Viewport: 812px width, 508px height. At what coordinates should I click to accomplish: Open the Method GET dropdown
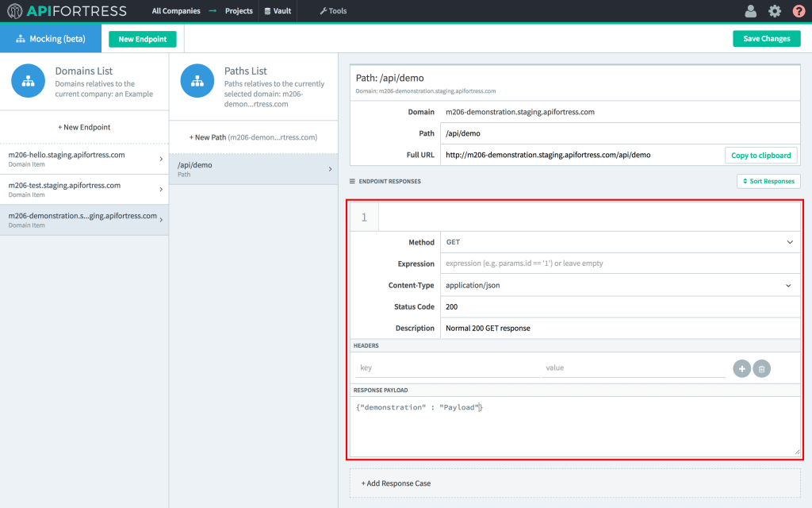coord(619,242)
